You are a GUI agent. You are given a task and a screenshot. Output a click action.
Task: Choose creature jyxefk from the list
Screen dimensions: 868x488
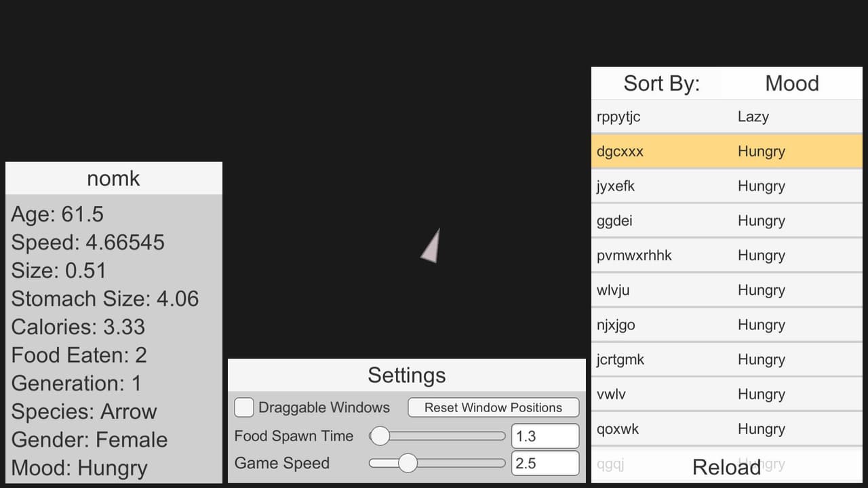726,186
